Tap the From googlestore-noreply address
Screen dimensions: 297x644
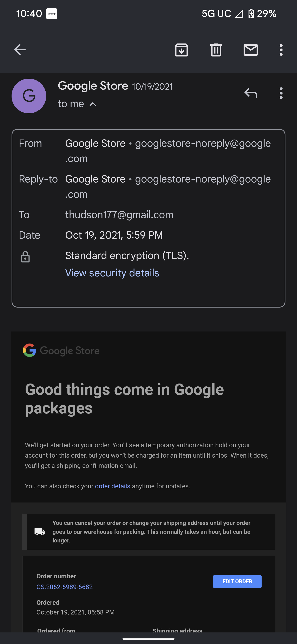click(168, 151)
